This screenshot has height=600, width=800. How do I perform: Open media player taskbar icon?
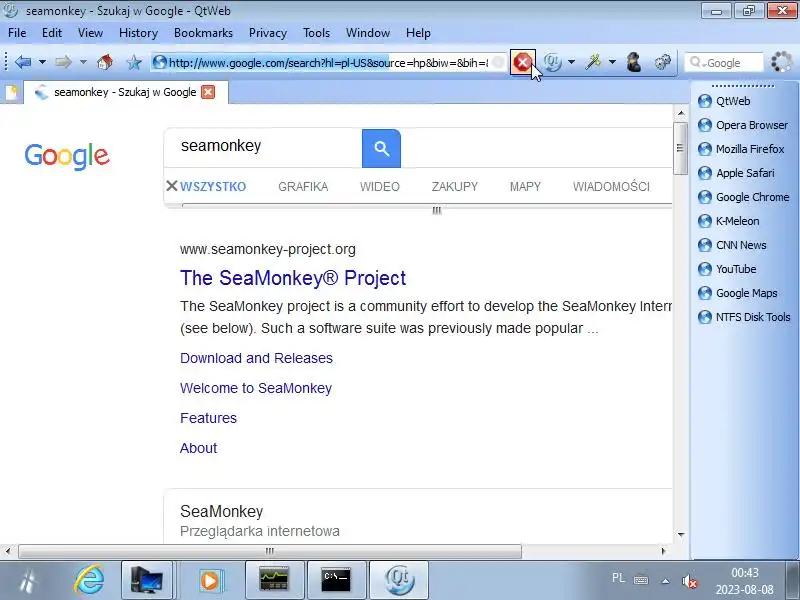(x=210, y=580)
